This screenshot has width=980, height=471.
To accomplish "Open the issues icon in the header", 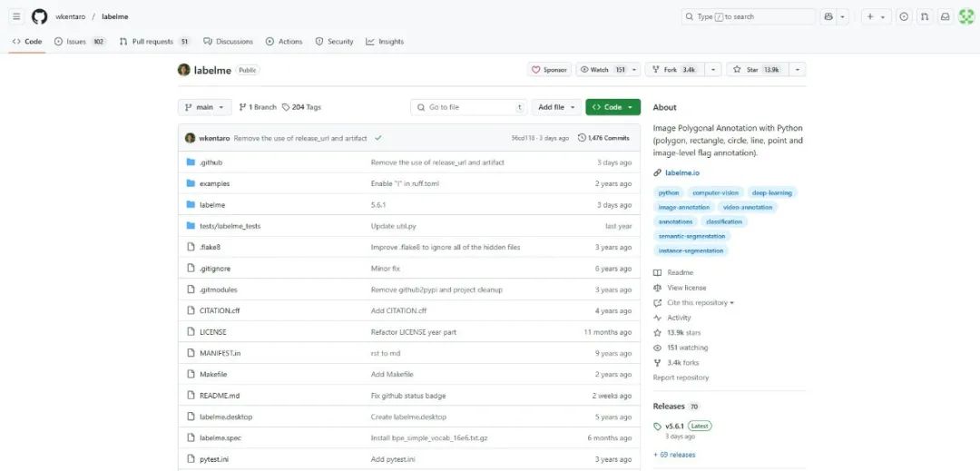I will [x=904, y=17].
